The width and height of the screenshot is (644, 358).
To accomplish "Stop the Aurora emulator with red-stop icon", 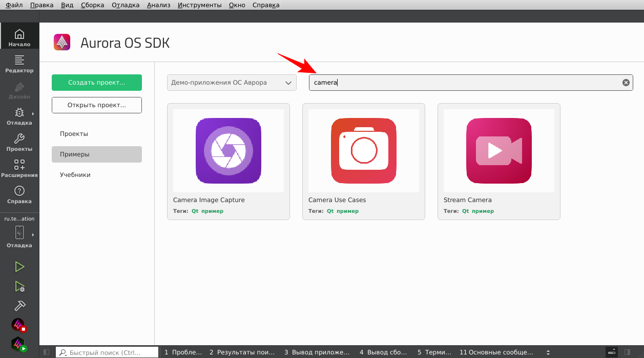I will click(x=19, y=325).
